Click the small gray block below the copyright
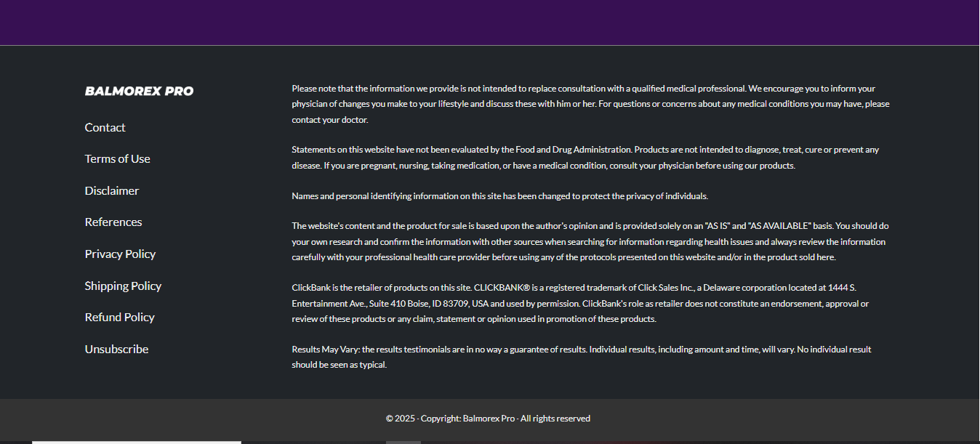980x444 pixels. [x=403, y=442]
